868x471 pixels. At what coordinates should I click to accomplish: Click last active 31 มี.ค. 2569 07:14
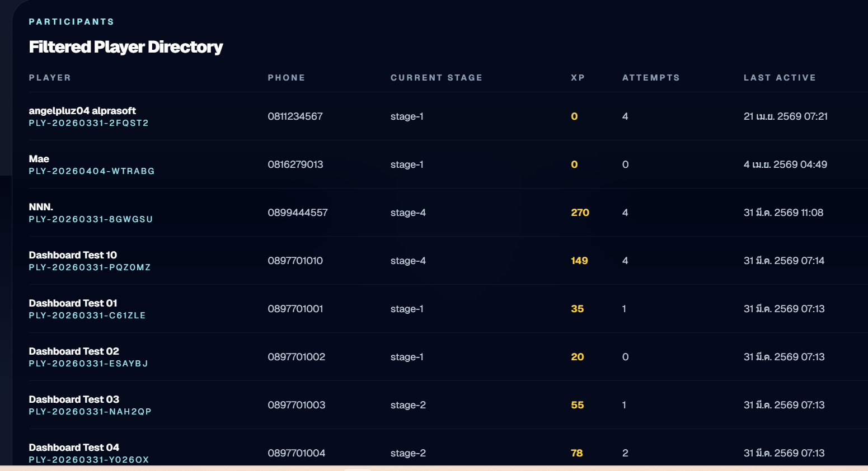click(x=784, y=261)
